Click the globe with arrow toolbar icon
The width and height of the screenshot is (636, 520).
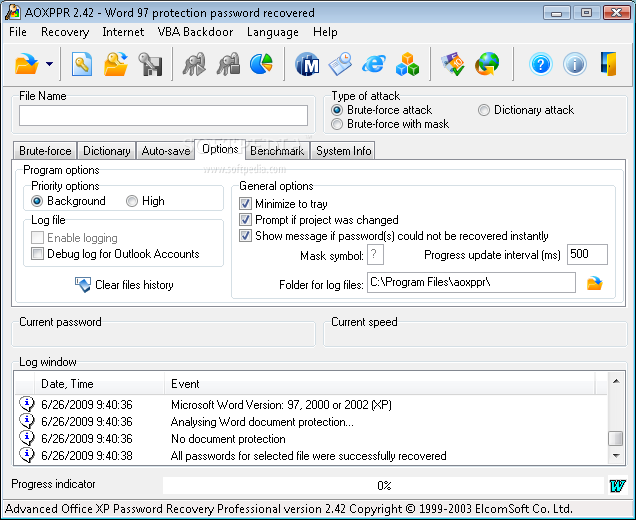pyautogui.click(x=487, y=64)
